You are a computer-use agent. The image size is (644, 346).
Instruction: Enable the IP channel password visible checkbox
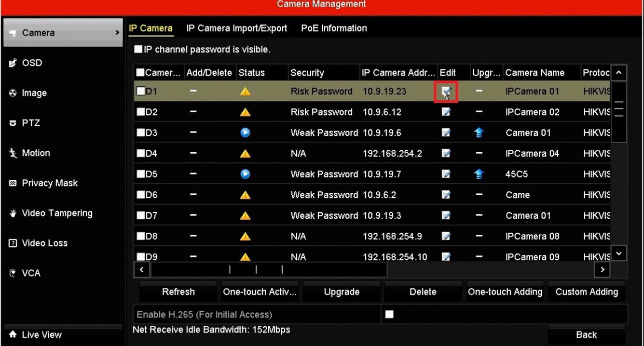click(x=138, y=49)
